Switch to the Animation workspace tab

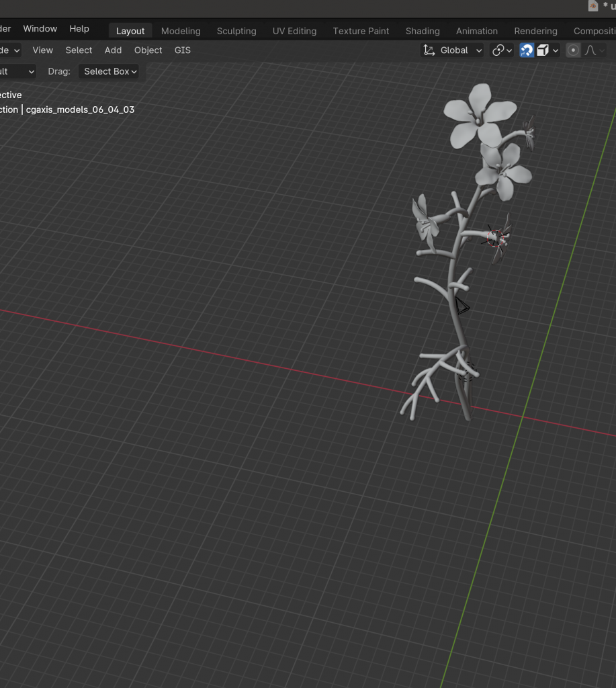pos(476,31)
